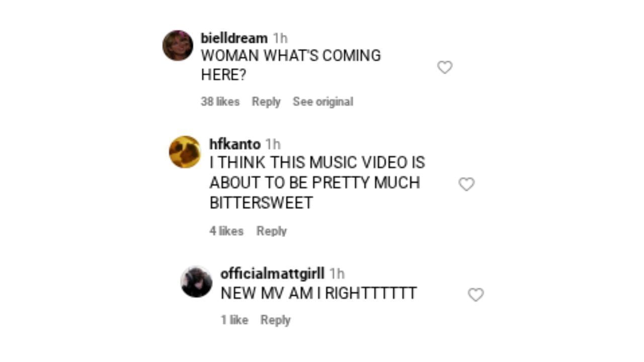Open the bielldream username link
The image size is (644, 362).
pyautogui.click(x=234, y=38)
